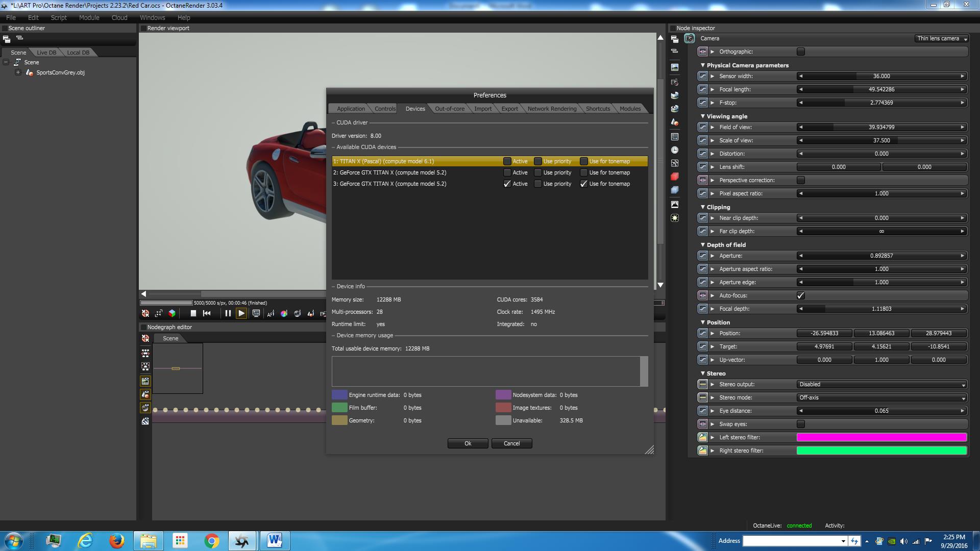Click the Left stereo filter magenta swatch
Viewport: 980px width, 551px height.
(881, 437)
